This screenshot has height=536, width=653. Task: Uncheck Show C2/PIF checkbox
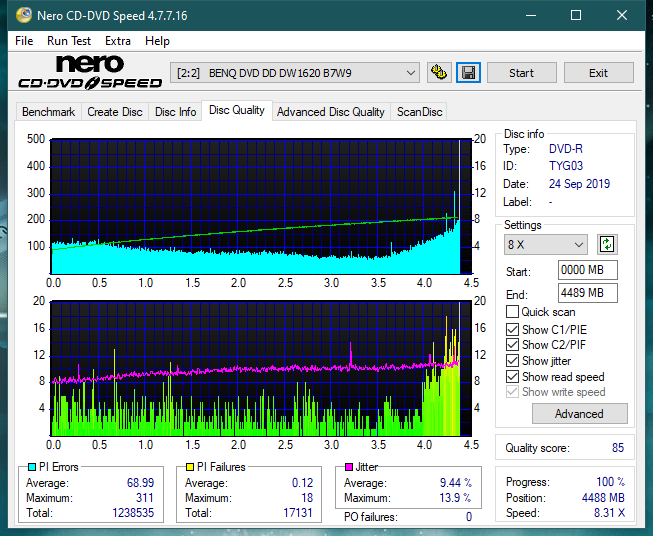point(512,345)
